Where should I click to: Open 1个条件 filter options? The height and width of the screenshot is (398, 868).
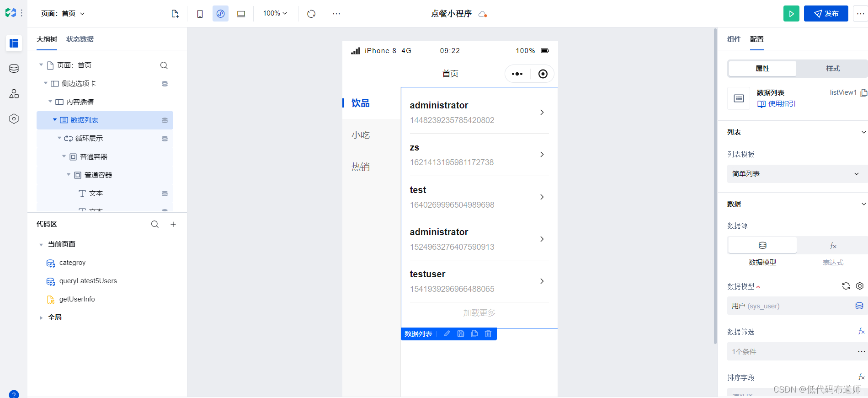797,351
